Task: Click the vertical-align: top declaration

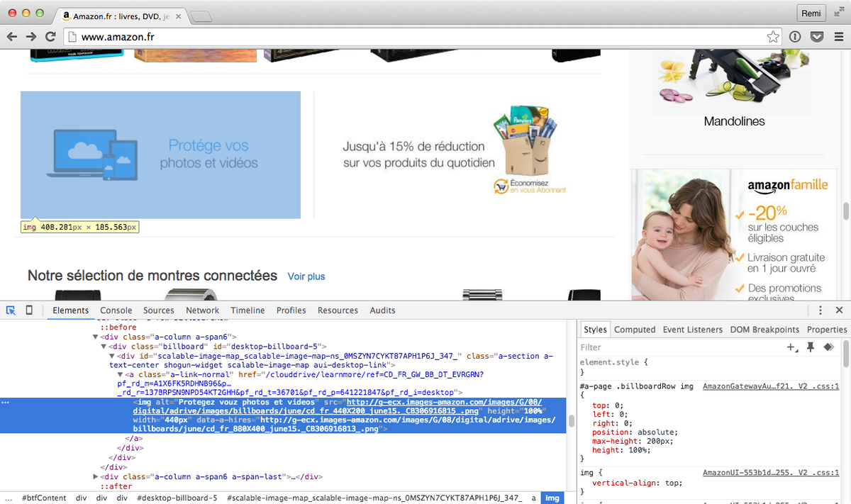Action: pos(638,483)
